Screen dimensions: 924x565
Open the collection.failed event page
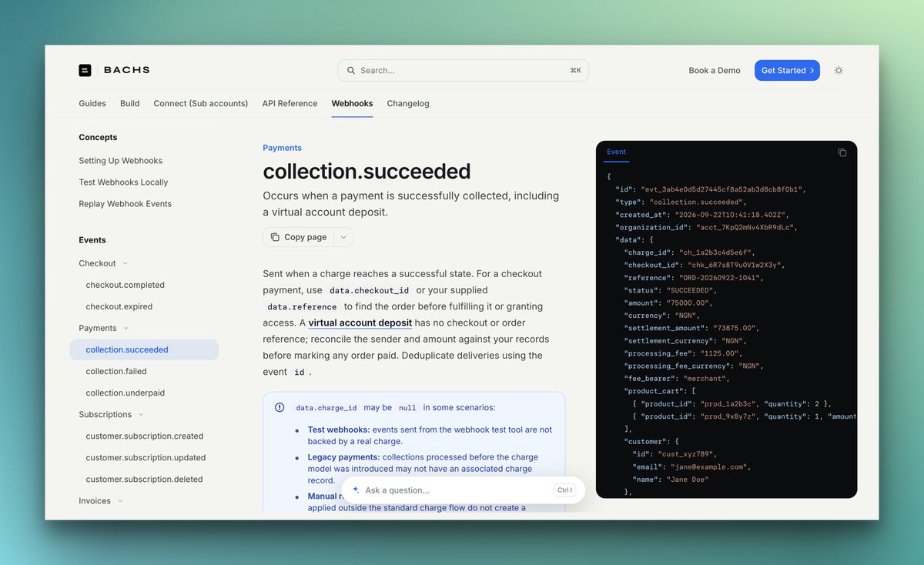115,371
